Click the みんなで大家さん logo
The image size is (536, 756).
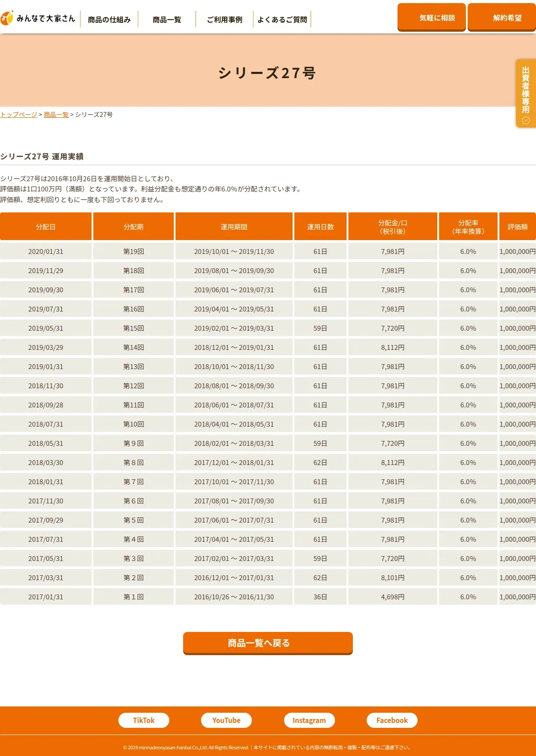38,18
